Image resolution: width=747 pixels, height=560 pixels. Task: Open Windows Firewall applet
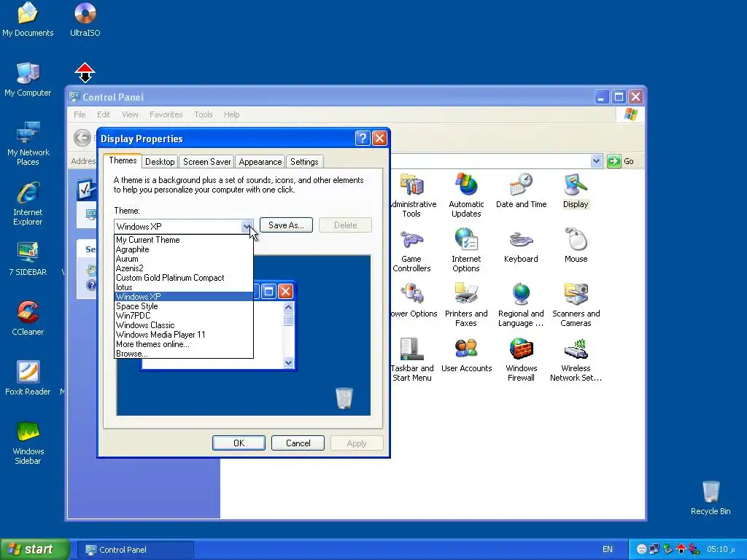pos(521,360)
